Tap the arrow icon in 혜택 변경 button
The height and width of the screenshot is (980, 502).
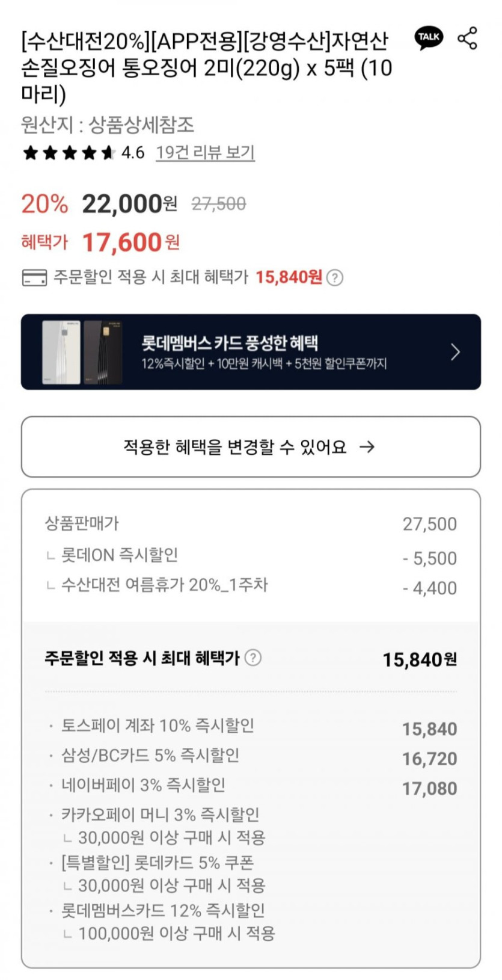pyautogui.click(x=367, y=447)
